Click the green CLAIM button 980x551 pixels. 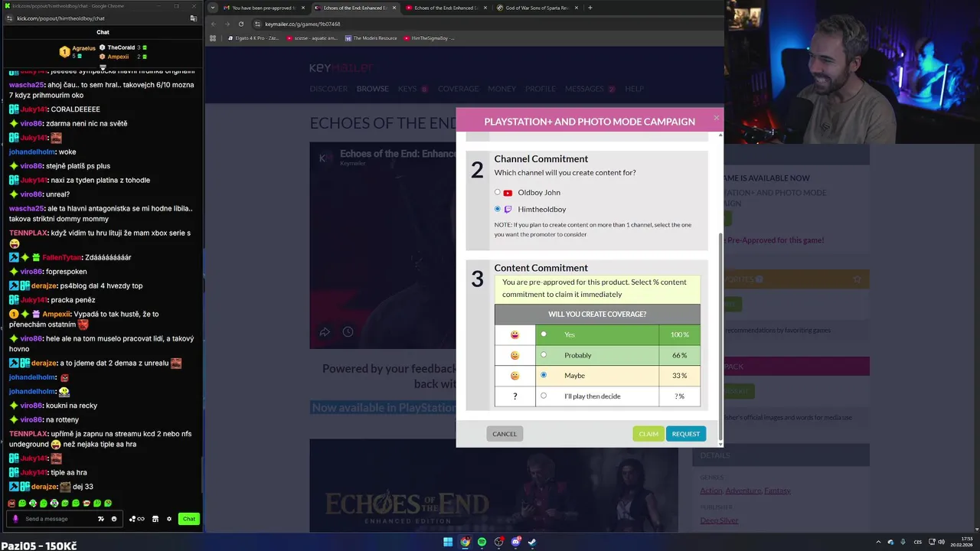coord(648,434)
